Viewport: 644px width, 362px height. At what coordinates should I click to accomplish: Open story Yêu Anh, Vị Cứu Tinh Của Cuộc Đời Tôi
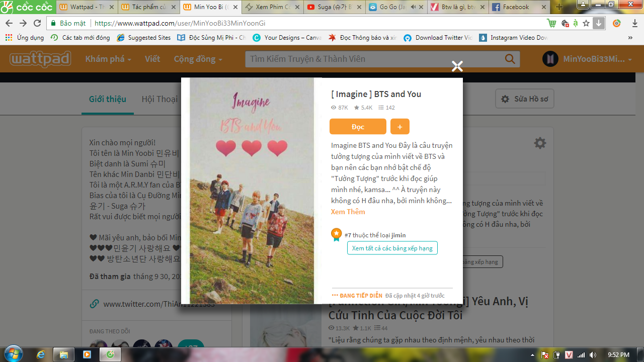(428, 308)
